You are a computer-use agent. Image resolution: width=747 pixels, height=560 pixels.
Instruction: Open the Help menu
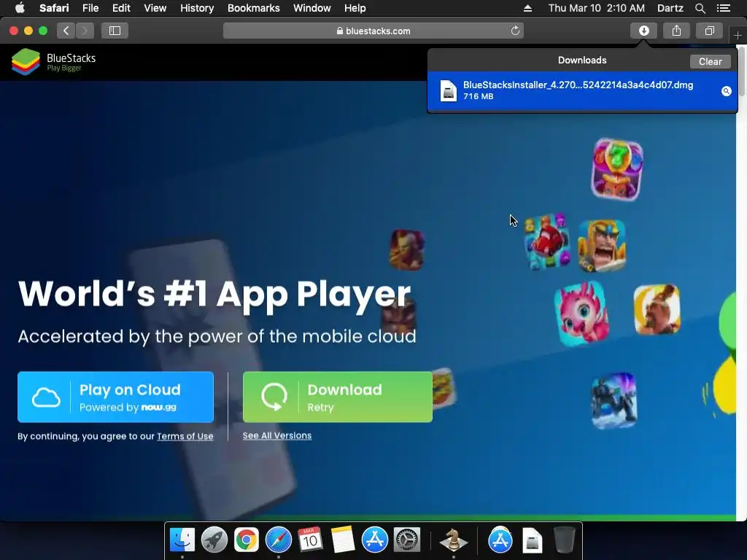click(x=355, y=7)
